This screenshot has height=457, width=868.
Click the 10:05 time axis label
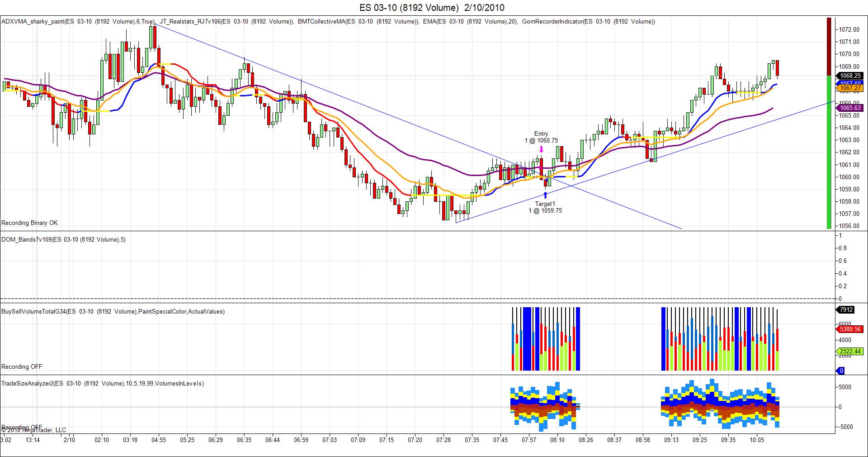click(757, 440)
